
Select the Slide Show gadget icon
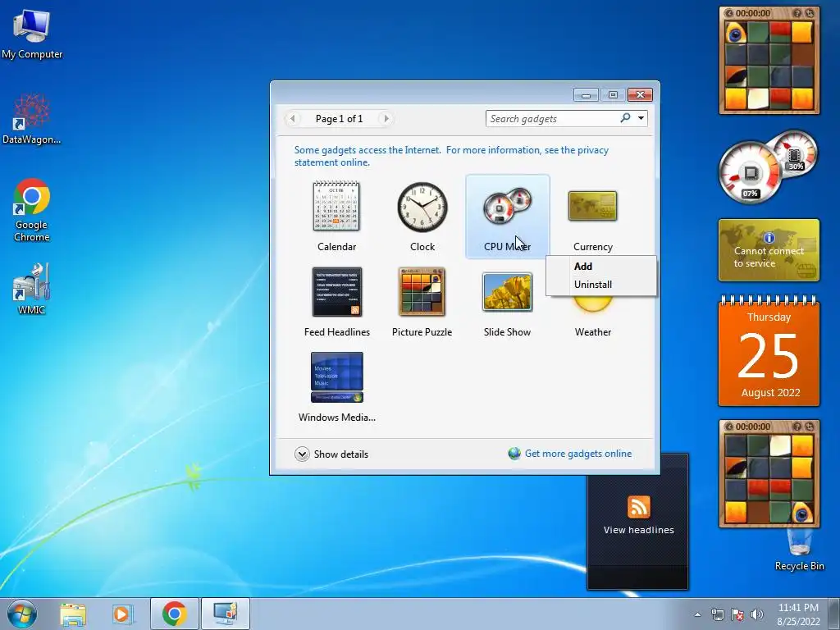[x=507, y=292]
